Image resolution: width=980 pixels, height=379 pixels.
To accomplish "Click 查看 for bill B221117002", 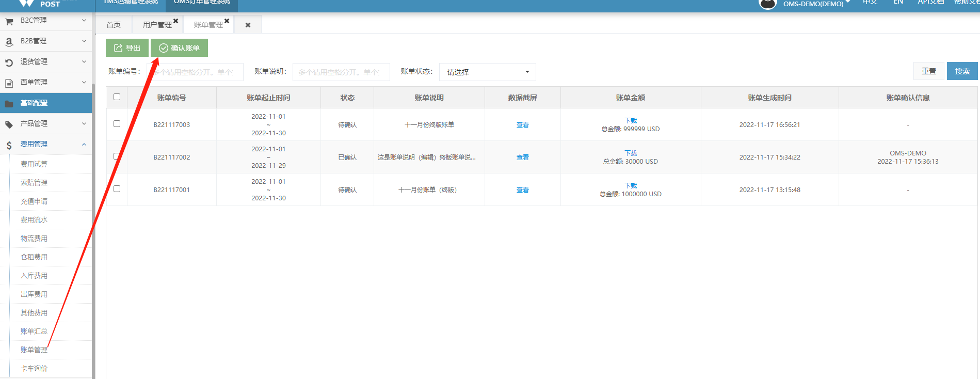I will click(523, 157).
